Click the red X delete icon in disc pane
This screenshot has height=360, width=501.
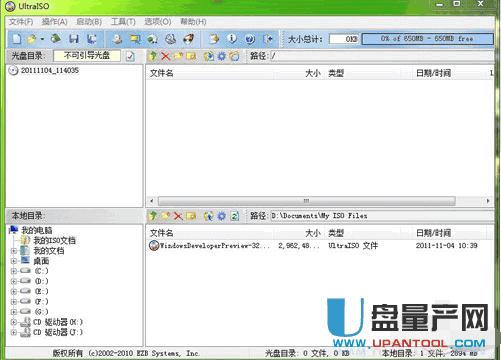tap(165, 56)
